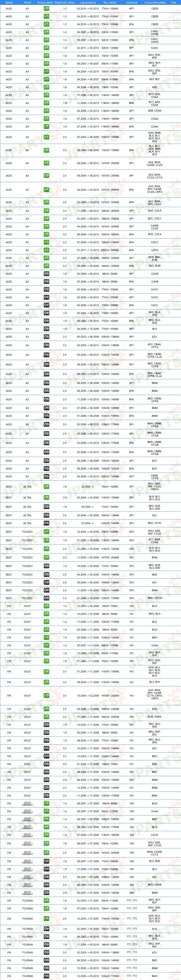Click the BGU, BSE, BSF, CCSA, CMXA engine cell

pyautogui.click(x=154, y=487)
